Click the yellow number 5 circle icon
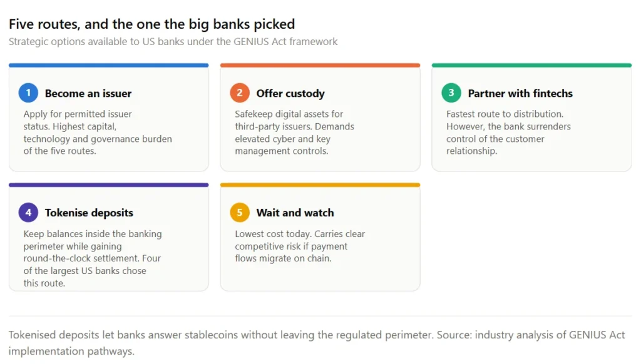This screenshot has width=641, height=364. point(240,213)
